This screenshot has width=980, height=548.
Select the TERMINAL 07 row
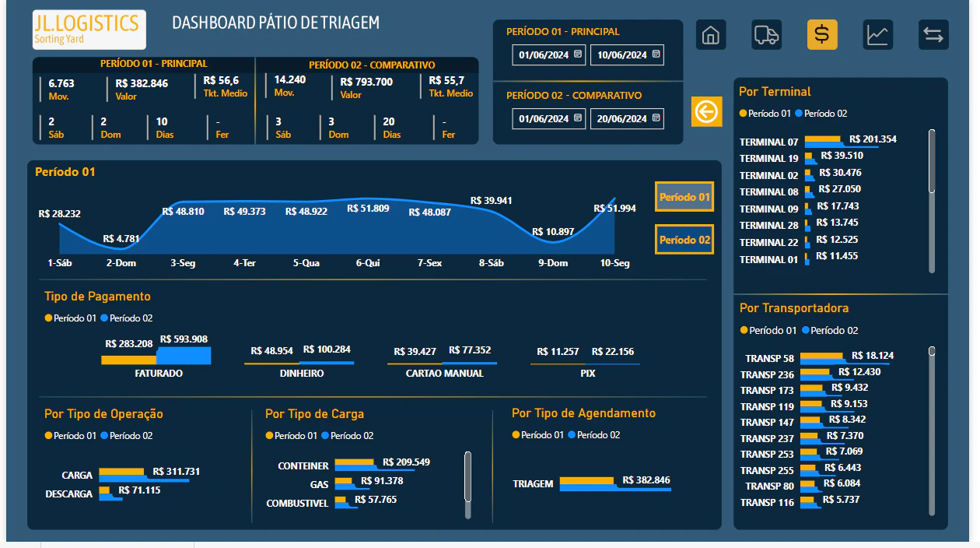(x=817, y=142)
